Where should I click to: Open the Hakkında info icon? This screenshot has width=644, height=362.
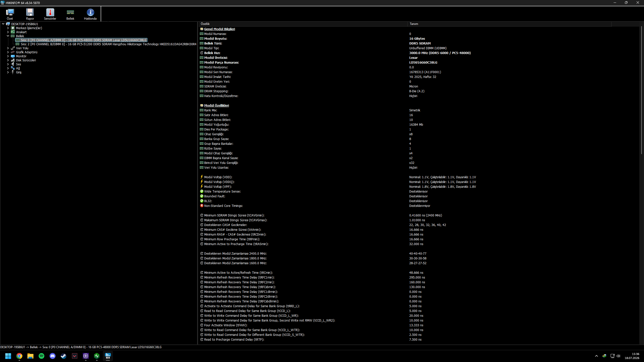[x=90, y=14]
